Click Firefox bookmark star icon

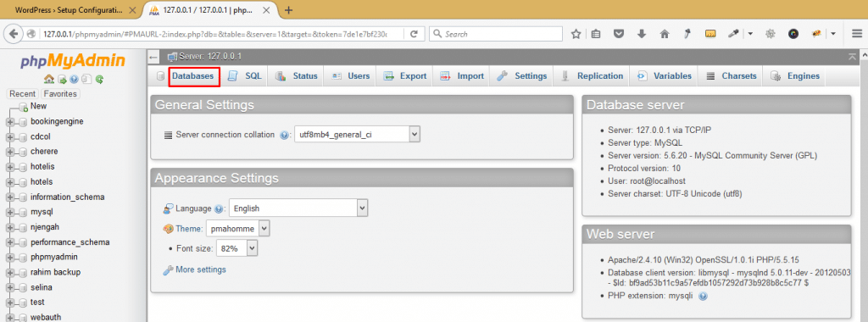click(576, 34)
